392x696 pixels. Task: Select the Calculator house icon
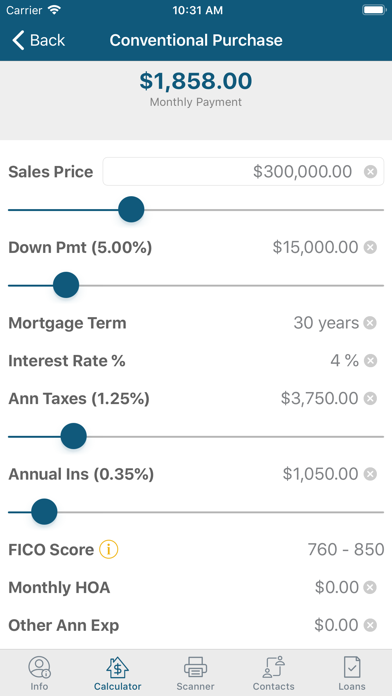click(x=117, y=667)
